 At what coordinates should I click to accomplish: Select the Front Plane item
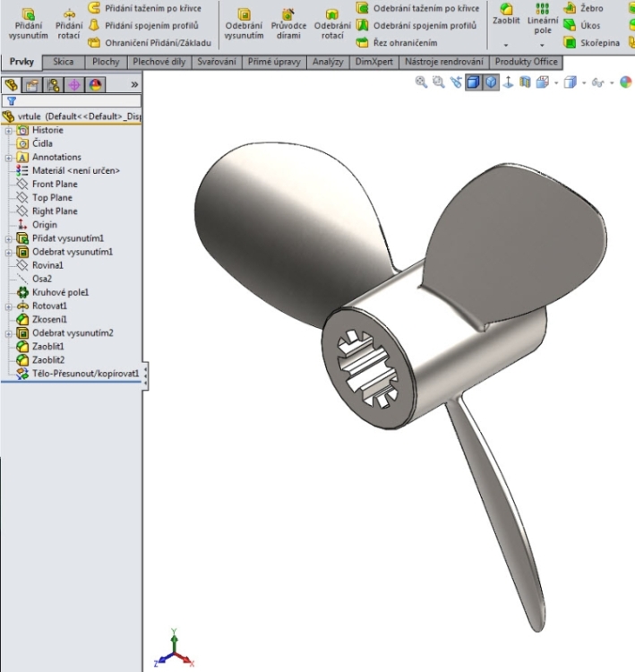tap(47, 185)
